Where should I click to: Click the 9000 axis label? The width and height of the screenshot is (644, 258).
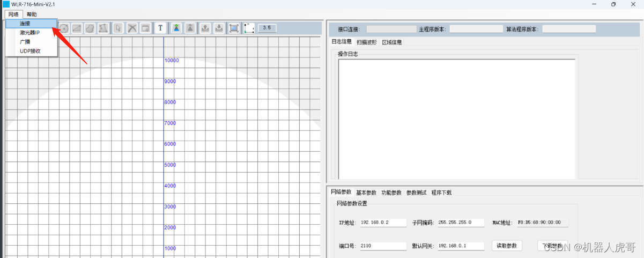(x=170, y=82)
